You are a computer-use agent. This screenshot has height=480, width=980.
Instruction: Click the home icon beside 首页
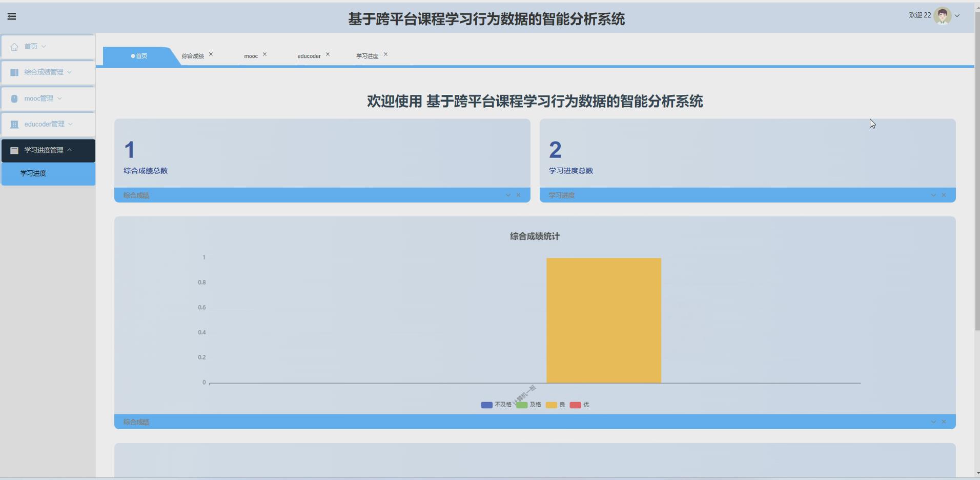click(x=14, y=46)
